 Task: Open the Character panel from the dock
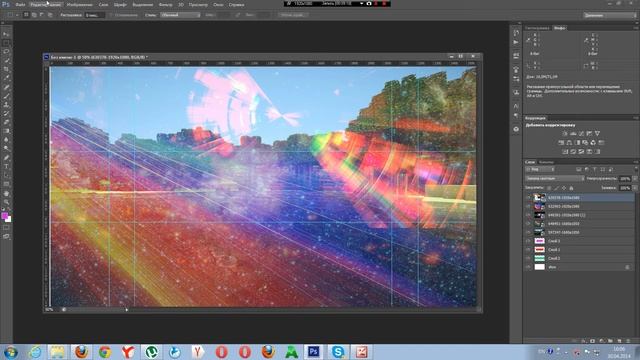click(x=516, y=106)
